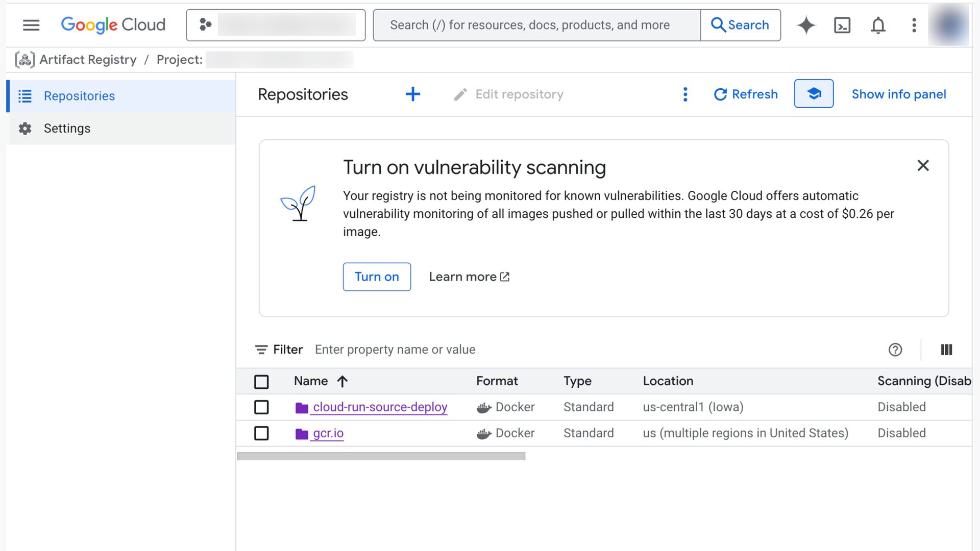980x551 pixels.
Task: Select the cloud-run-source-deploy row checkbox
Action: (261, 407)
